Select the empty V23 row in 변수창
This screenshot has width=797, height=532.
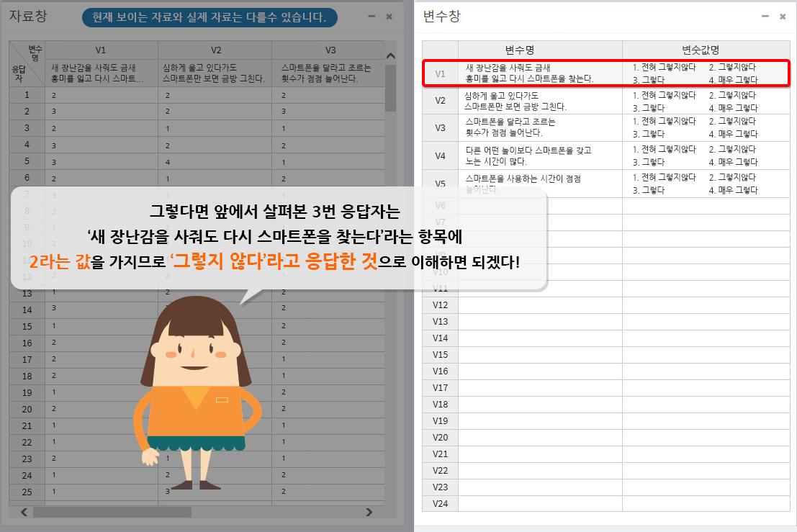606,487
